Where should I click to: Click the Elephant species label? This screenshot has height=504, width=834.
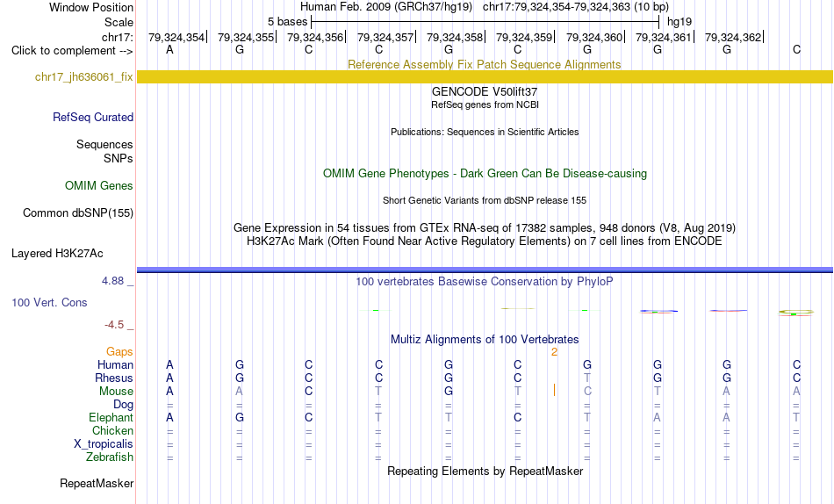click(x=111, y=418)
